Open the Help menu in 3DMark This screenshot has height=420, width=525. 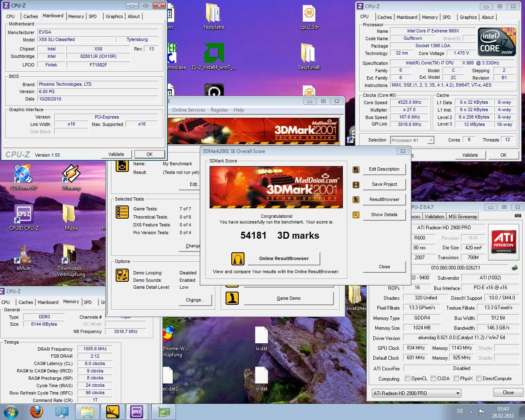pos(239,110)
